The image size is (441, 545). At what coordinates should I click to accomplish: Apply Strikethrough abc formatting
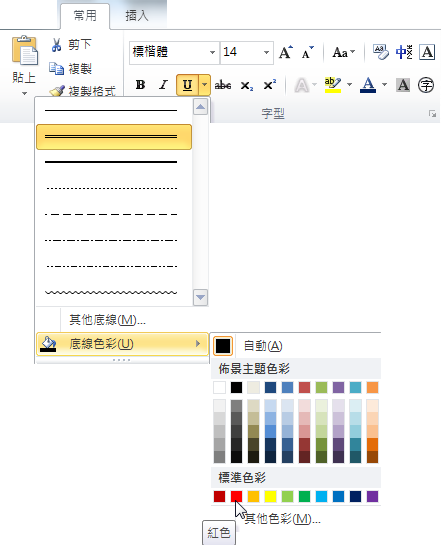click(223, 85)
